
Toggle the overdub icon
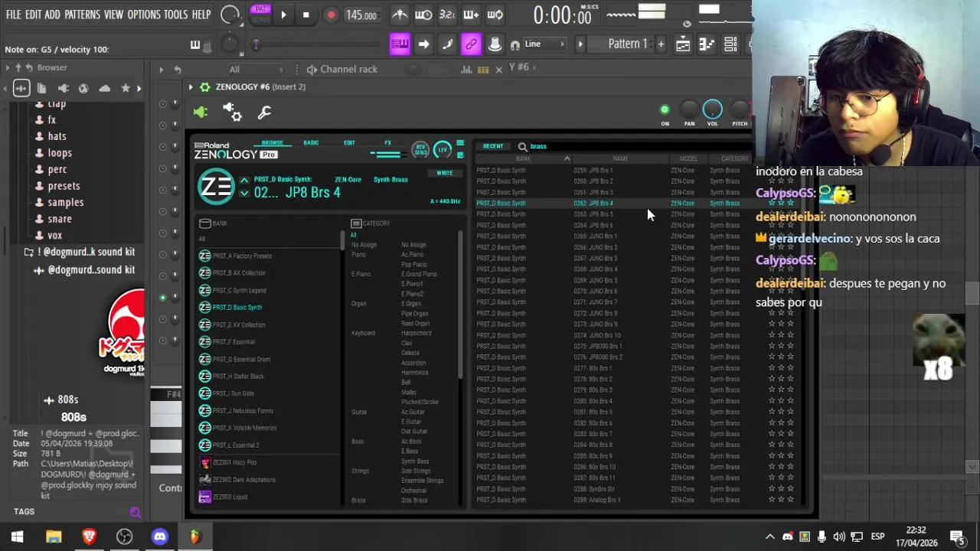pyautogui.click(x=471, y=15)
